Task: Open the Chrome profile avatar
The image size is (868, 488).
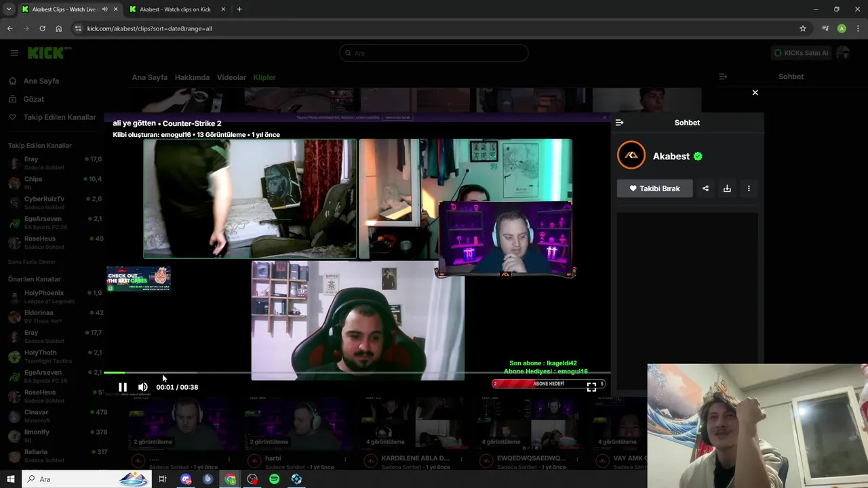Action: click(x=842, y=28)
